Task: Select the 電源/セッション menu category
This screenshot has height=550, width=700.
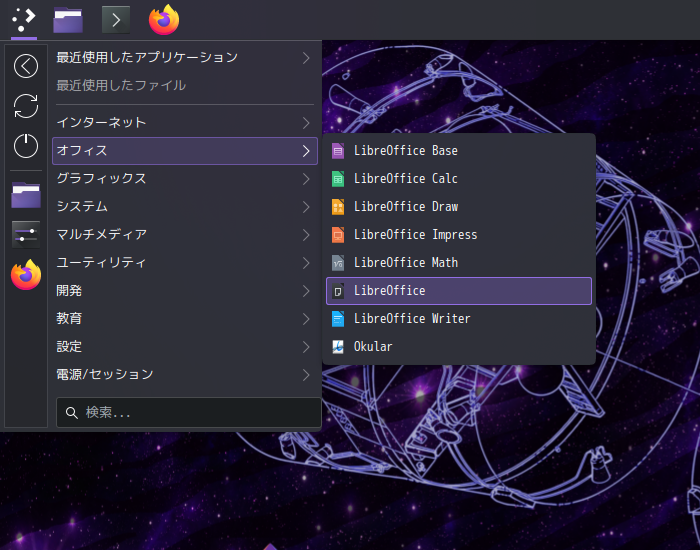Action: (185, 375)
